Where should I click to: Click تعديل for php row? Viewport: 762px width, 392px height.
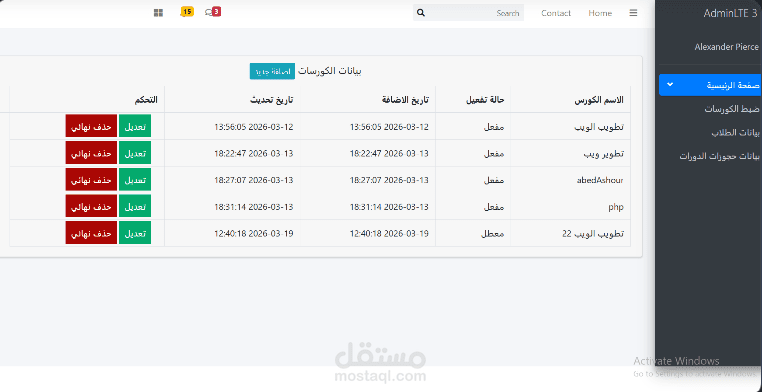(135, 206)
